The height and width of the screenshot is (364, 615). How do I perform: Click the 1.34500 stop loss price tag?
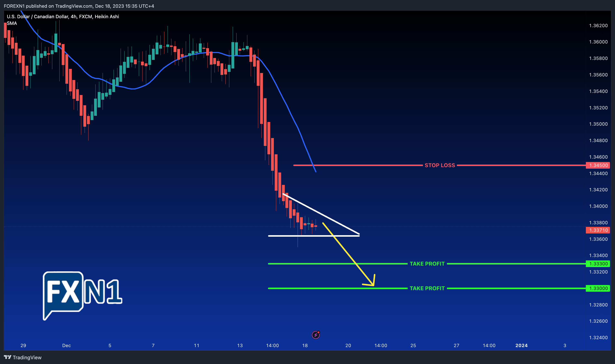coord(598,165)
